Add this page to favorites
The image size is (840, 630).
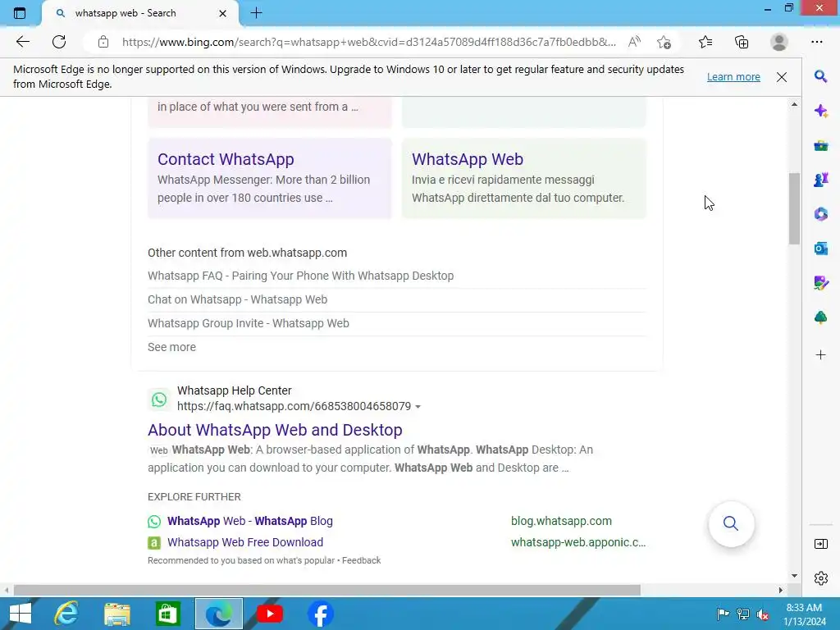(x=664, y=42)
